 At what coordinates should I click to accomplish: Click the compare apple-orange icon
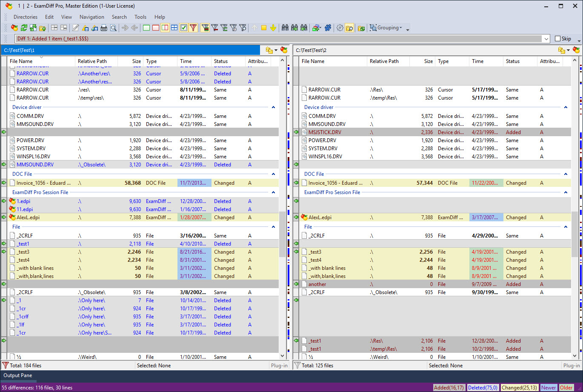(x=14, y=27)
